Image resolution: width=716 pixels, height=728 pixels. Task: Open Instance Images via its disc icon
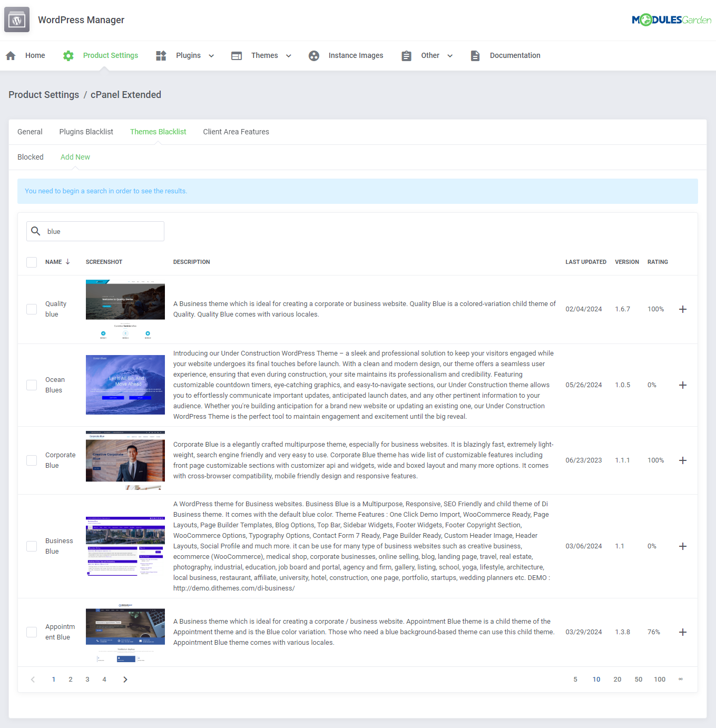coord(314,55)
